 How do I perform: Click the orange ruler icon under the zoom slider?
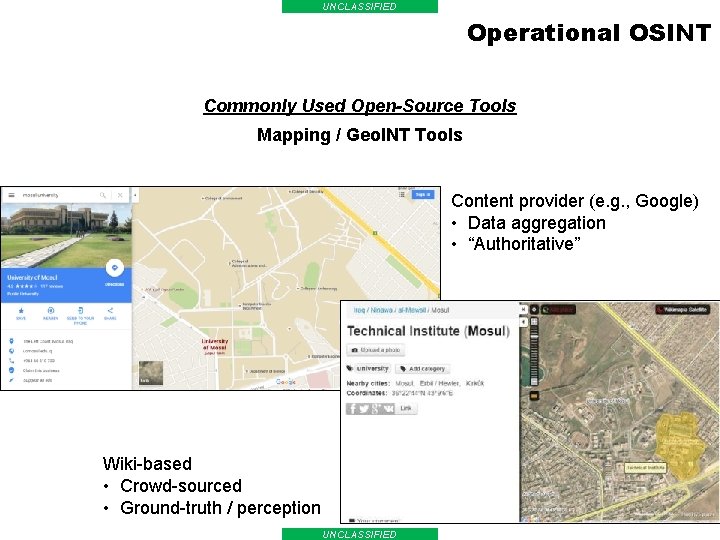pyautogui.click(x=534, y=395)
